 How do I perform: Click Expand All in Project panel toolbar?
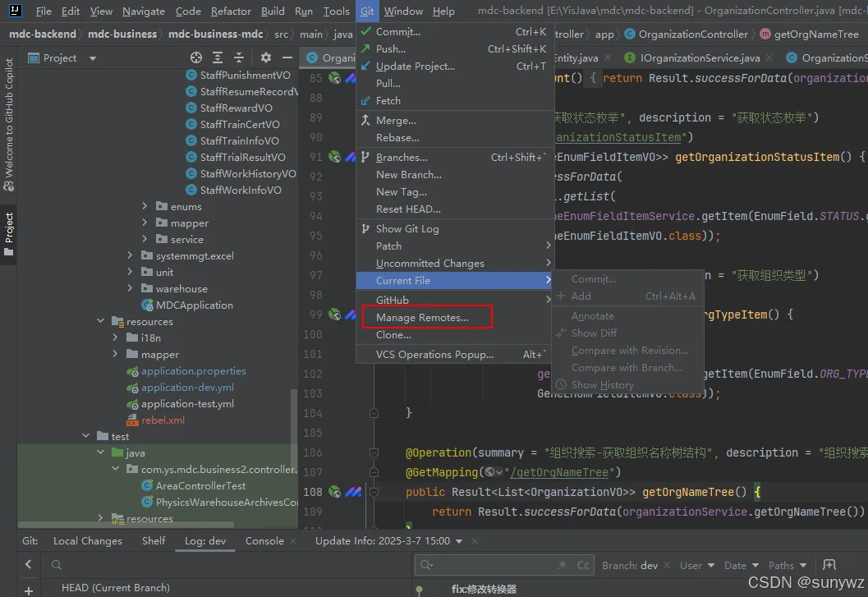point(218,57)
